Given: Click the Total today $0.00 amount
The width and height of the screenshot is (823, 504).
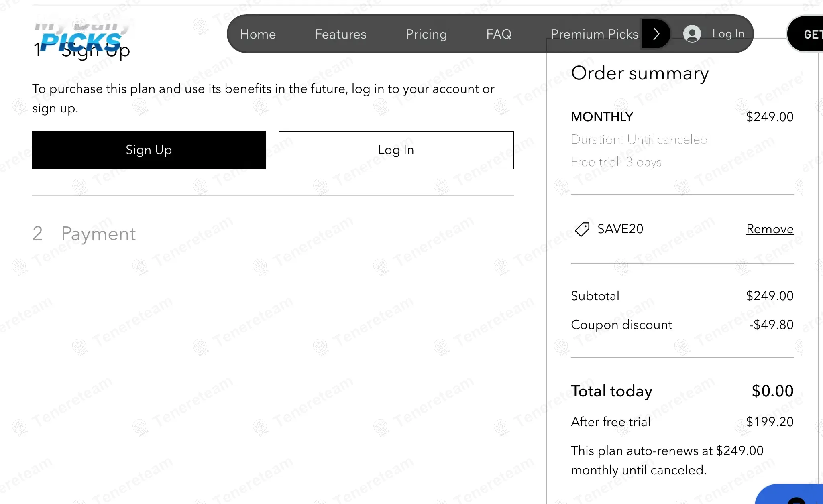Looking at the screenshot, I should (772, 391).
